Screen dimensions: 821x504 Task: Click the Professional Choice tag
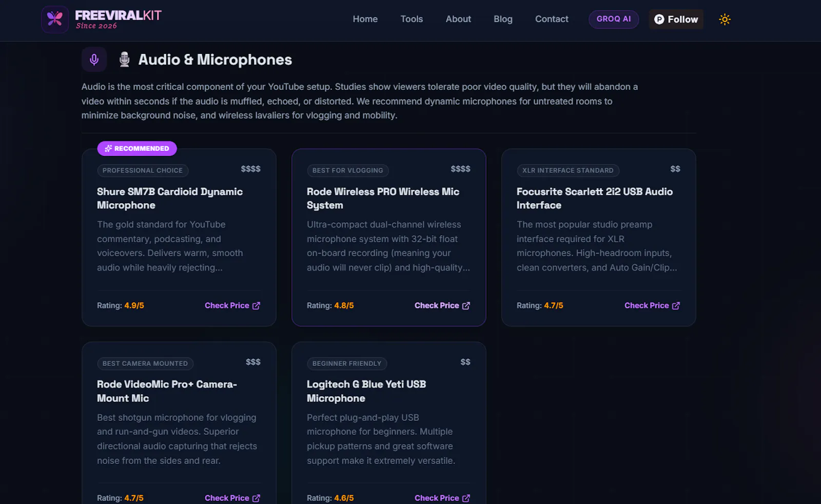pos(143,170)
